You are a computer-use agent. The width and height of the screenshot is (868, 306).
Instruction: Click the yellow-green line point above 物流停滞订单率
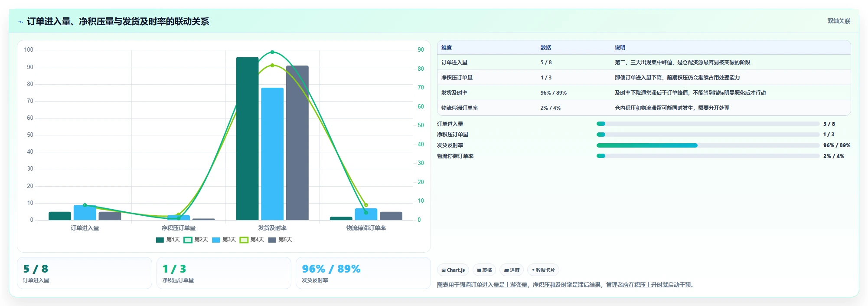[x=366, y=205]
